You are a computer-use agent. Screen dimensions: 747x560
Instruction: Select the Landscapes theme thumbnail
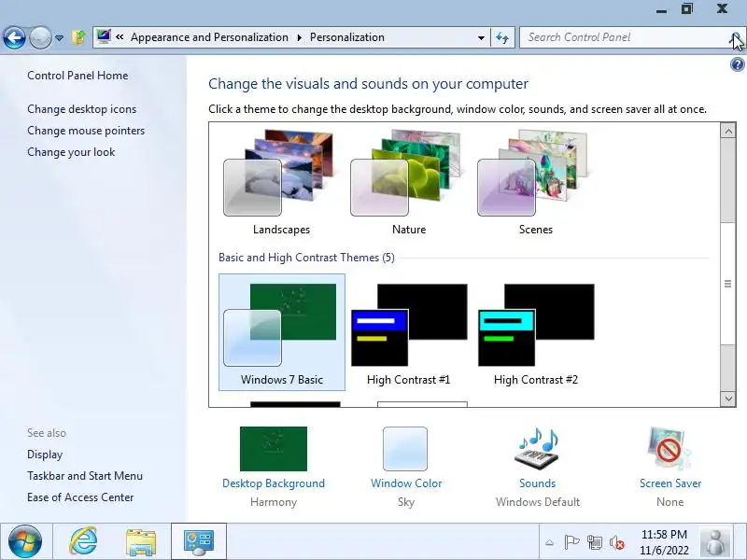[282, 182]
